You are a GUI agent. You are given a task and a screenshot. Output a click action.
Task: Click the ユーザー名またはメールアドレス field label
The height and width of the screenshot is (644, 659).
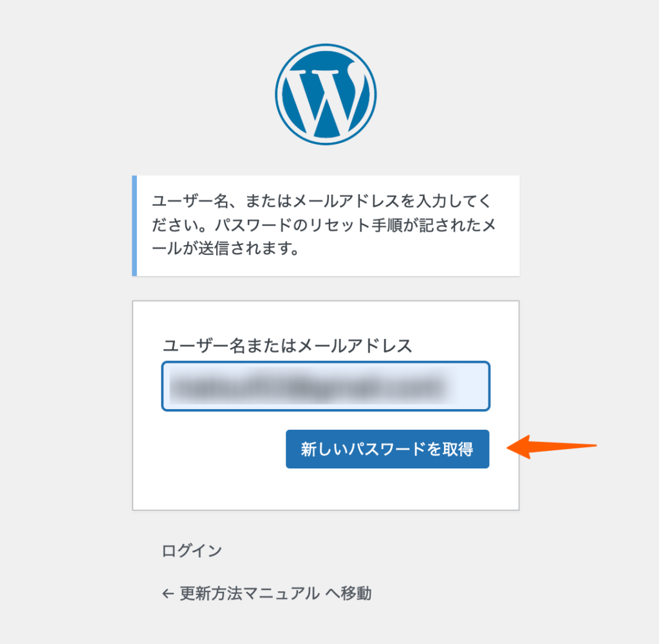click(x=288, y=345)
